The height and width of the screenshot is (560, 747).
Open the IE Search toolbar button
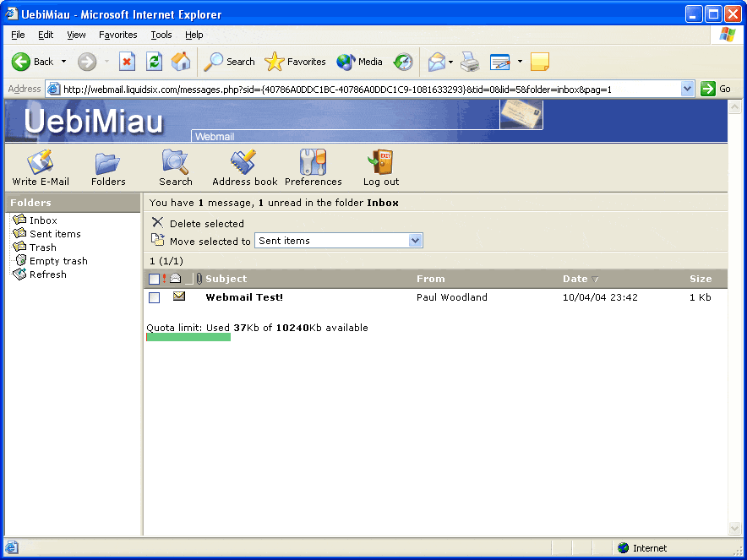tap(229, 62)
